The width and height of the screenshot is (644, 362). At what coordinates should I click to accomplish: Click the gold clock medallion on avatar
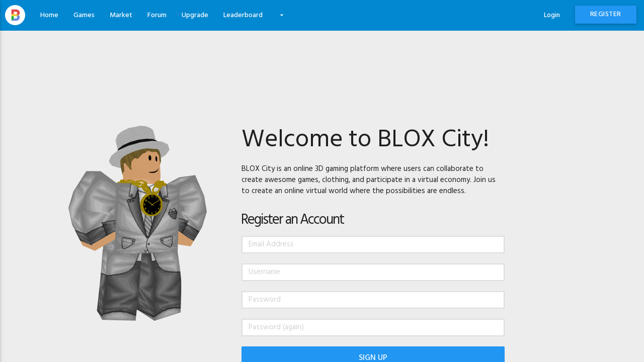pos(151,204)
